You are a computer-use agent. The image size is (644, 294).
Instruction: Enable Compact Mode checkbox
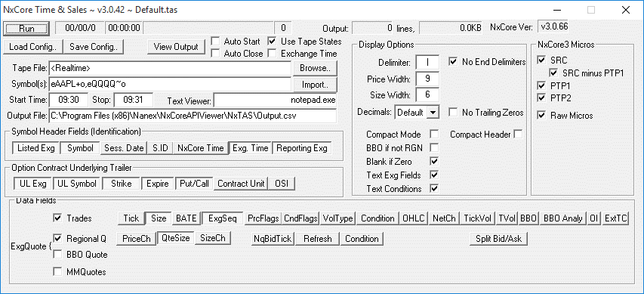coord(434,134)
